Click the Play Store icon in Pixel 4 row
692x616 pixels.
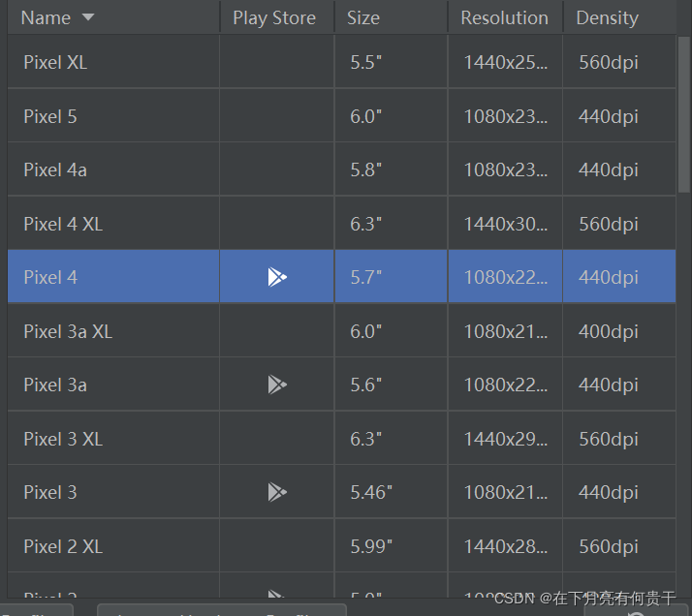[x=277, y=277]
